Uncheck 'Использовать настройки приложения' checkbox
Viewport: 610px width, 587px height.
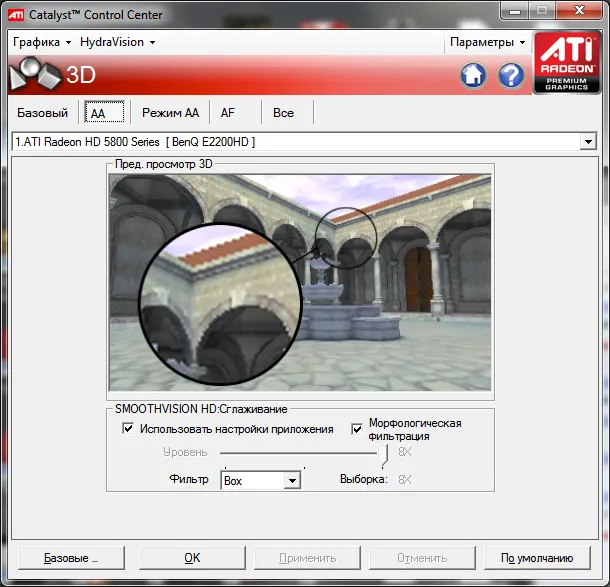pos(128,429)
